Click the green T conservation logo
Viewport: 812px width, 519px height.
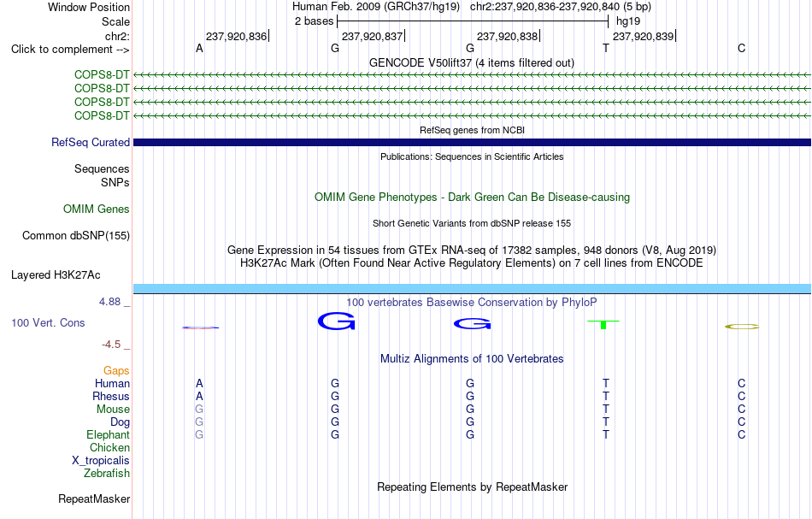point(603,324)
